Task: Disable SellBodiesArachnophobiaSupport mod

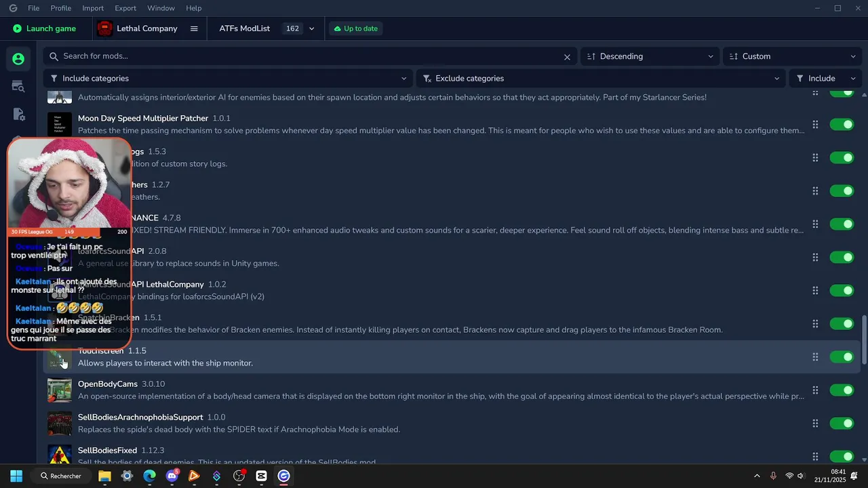Action: click(x=842, y=424)
